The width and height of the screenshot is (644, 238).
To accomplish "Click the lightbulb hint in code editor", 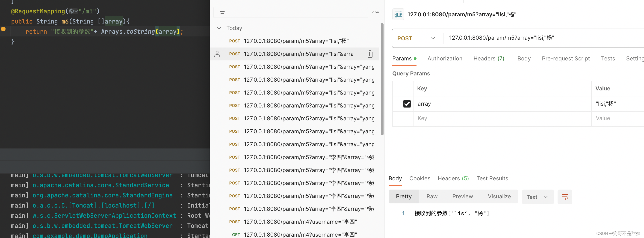I will [3, 30].
